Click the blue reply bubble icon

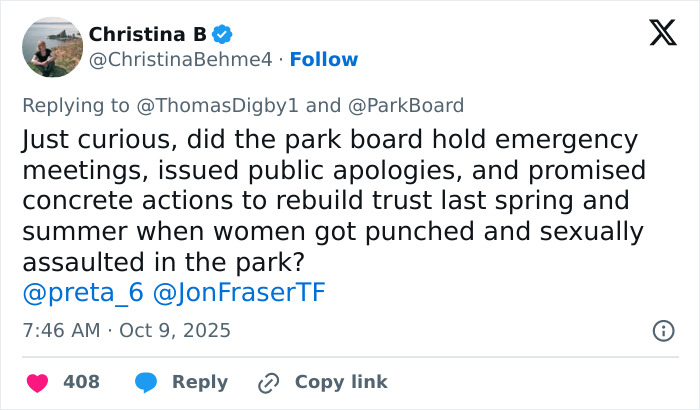pos(146,382)
